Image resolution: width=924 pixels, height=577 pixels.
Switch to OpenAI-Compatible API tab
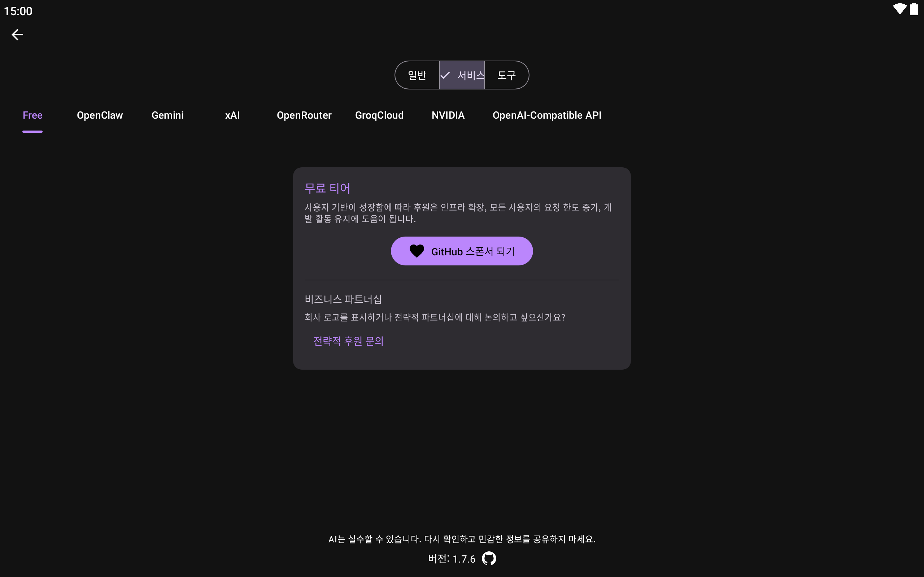pos(547,115)
